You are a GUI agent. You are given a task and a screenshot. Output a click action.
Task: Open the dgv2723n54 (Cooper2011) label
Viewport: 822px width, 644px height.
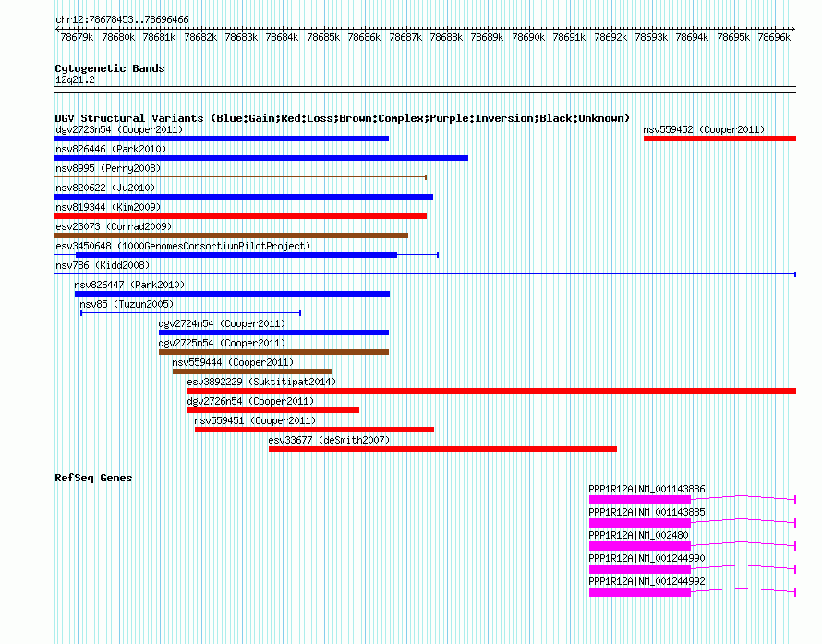[x=119, y=129]
